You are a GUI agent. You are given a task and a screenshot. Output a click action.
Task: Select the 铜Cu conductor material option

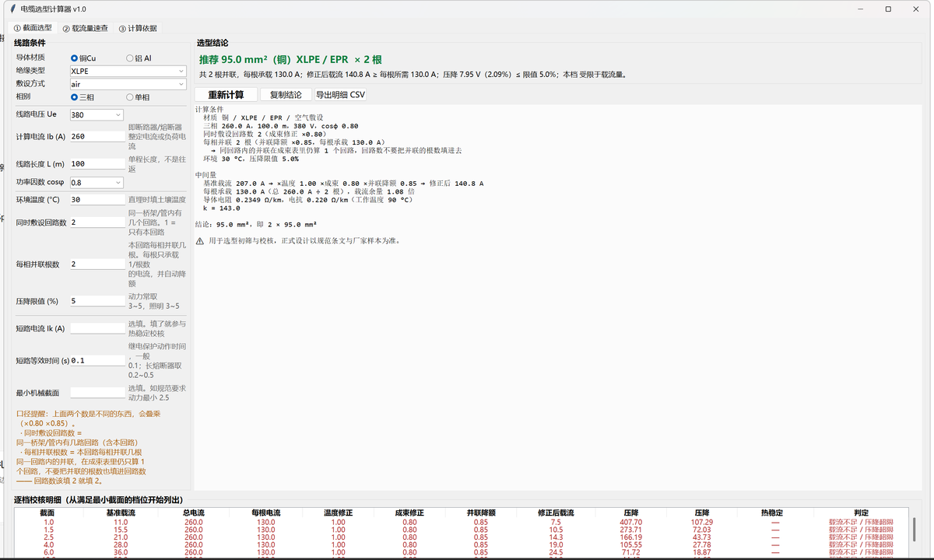pos(83,58)
